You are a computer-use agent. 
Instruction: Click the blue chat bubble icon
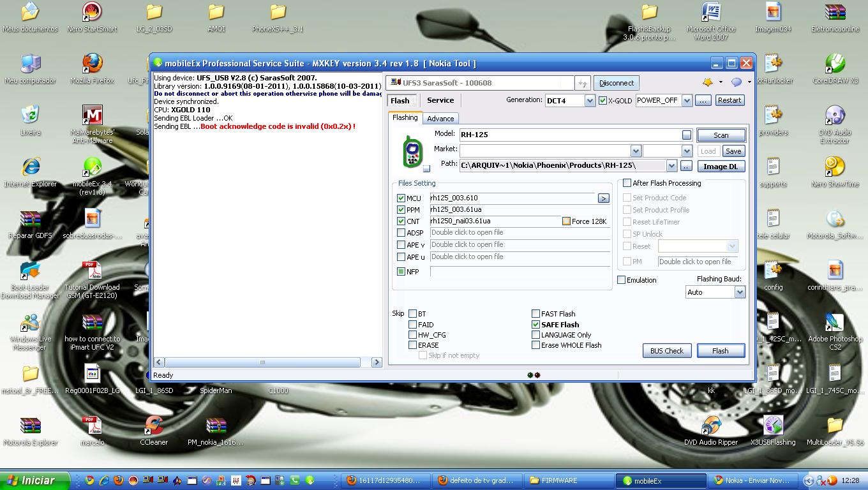737,82
